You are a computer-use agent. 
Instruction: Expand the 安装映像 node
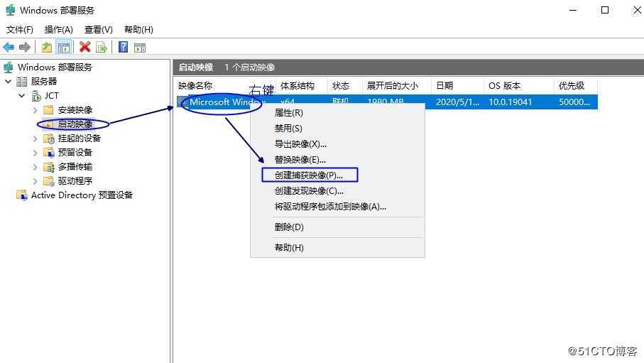click(x=36, y=110)
